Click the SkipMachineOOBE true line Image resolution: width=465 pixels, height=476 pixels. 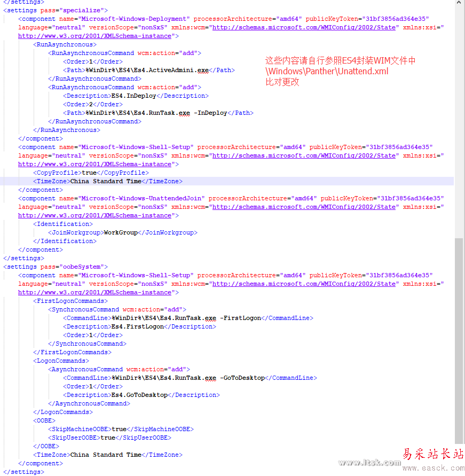[121, 429]
